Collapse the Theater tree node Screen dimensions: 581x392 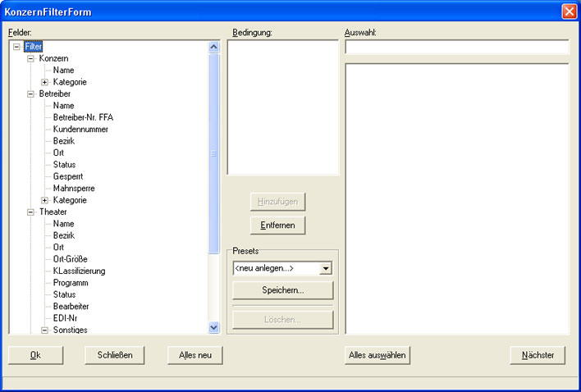point(31,212)
